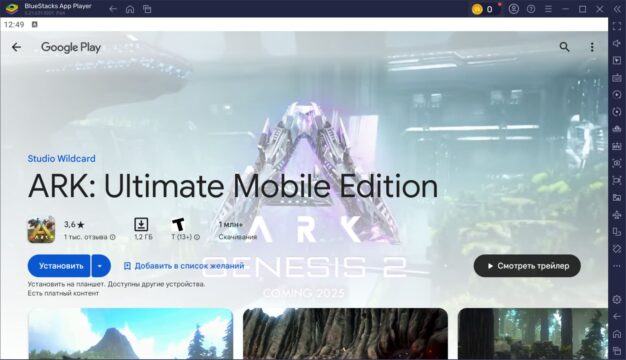Viewport: 626px width, 360px height.
Task: Click review count info icon
Action: pyautogui.click(x=113, y=237)
